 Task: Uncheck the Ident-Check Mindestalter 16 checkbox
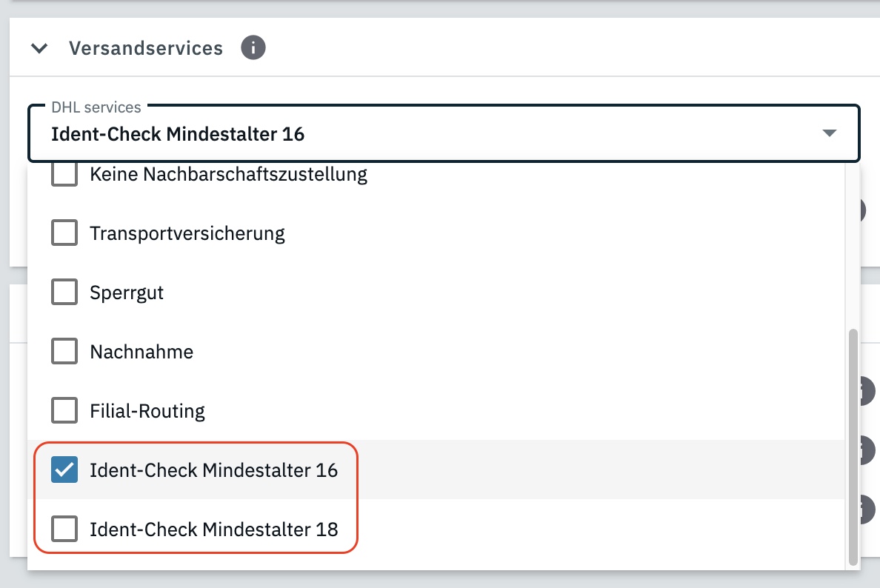click(x=64, y=470)
